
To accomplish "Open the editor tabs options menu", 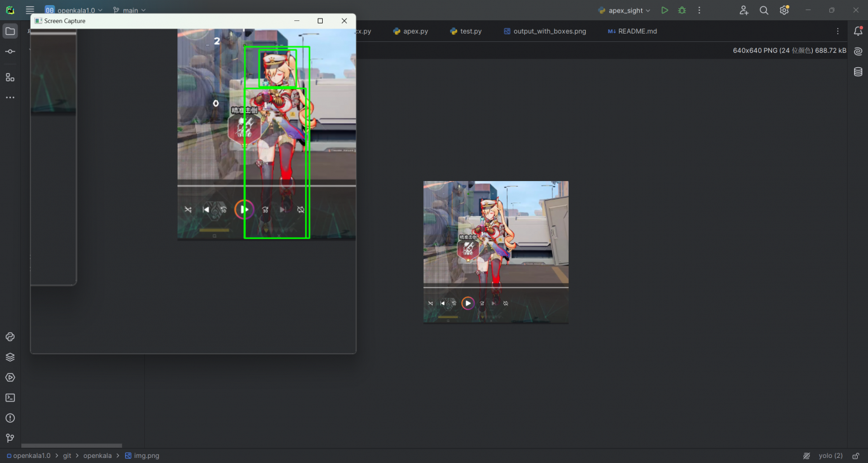I will tap(837, 31).
